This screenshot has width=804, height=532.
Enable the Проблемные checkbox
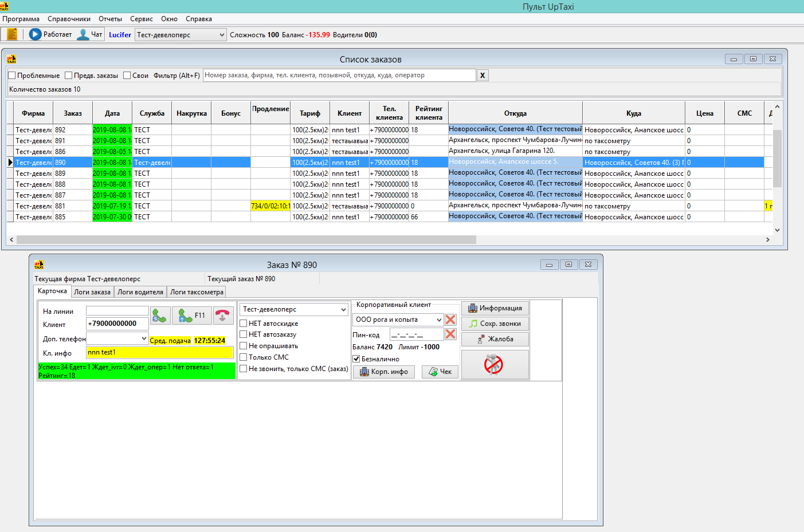click(x=12, y=76)
